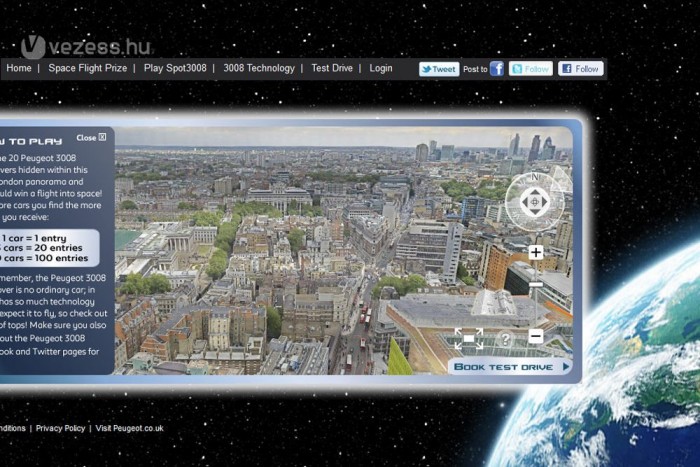700x467 pixels.
Task: Toggle fullscreen panorama view
Action: tap(468, 338)
